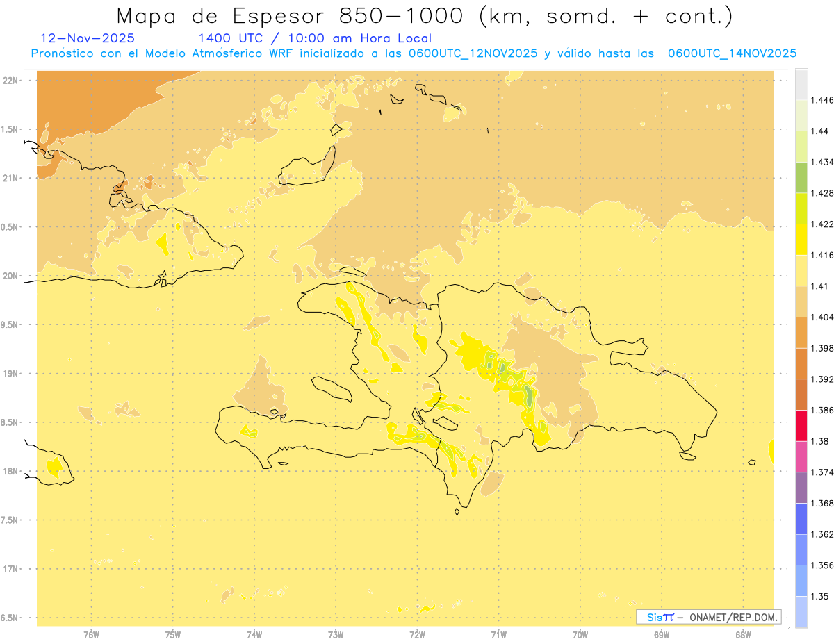Image resolution: width=834 pixels, height=644 pixels.
Task: Click the 21N latitude label
Action: [x=10, y=178]
